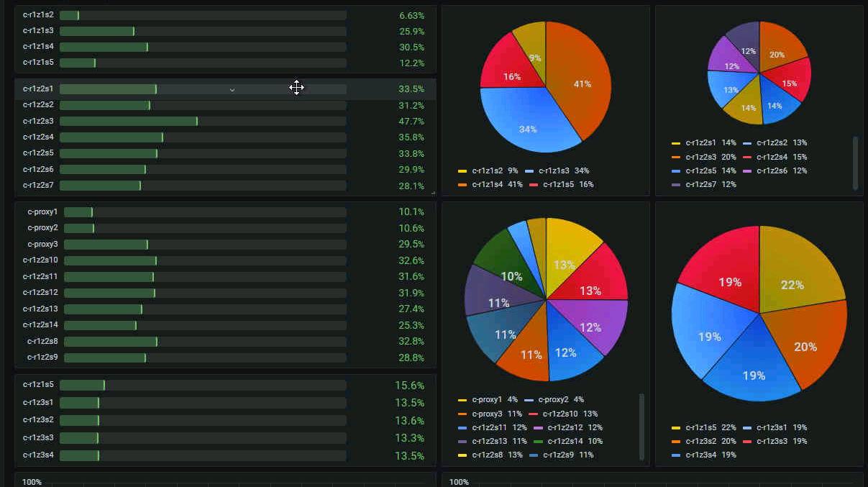
Task: Click the 25.9% value for c-r1z1s3
Action: tap(411, 32)
